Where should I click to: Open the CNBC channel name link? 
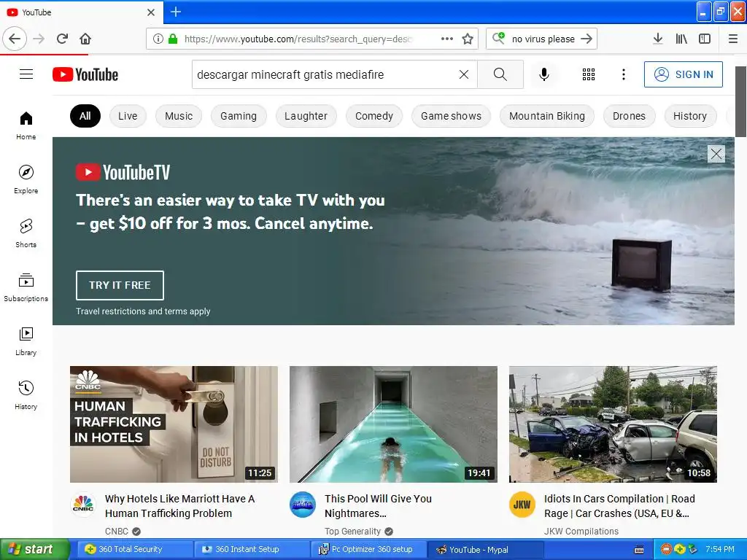pyautogui.click(x=117, y=531)
